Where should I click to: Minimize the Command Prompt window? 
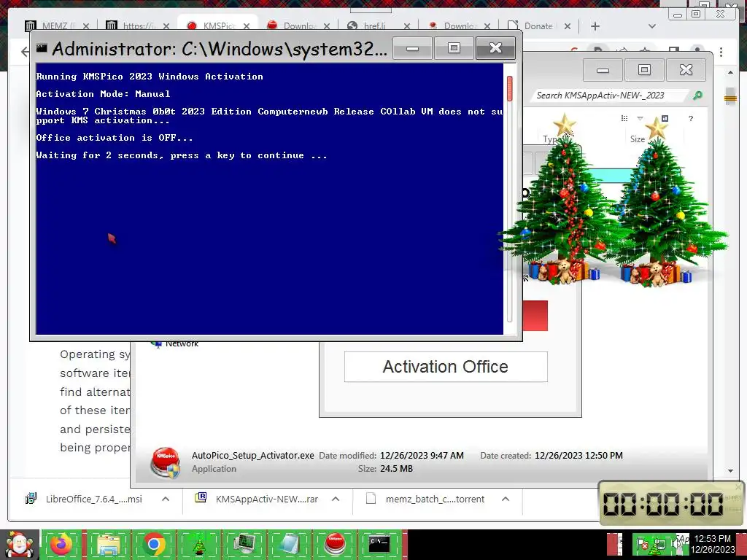(x=413, y=48)
